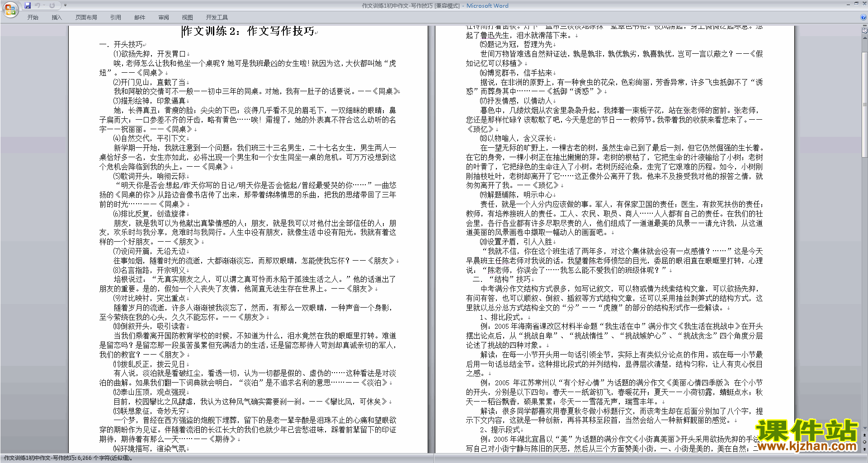This screenshot has height=463, width=868.
Task: Click line ⒆解题铺陈，明示中心
Action: [516, 195]
